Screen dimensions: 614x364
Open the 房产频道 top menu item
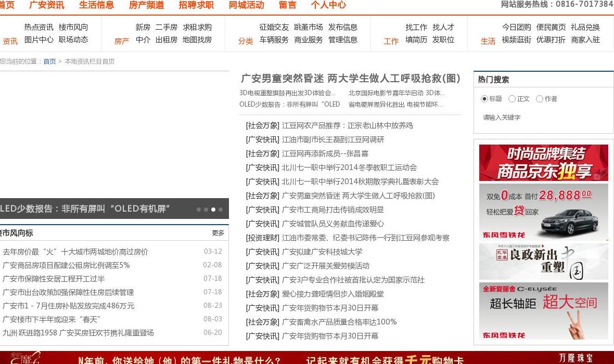pos(146,5)
